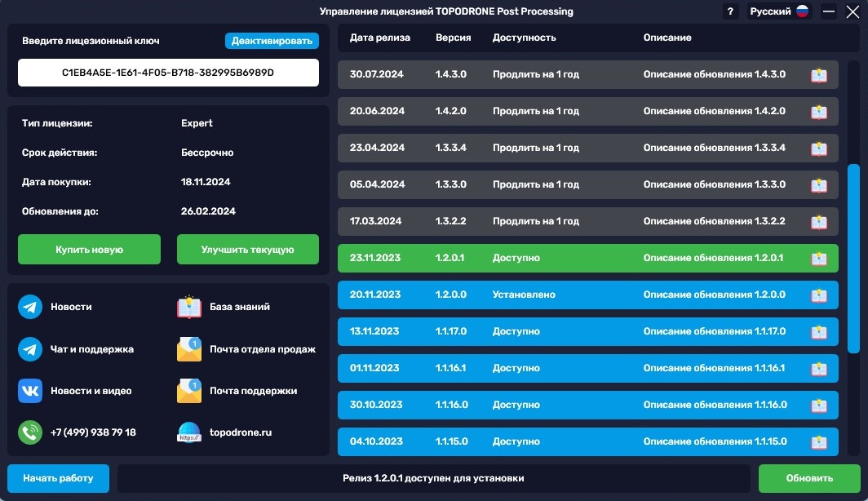Open the description icon for update 1.4.3.0
The width and height of the screenshot is (868, 501).
pyautogui.click(x=819, y=75)
